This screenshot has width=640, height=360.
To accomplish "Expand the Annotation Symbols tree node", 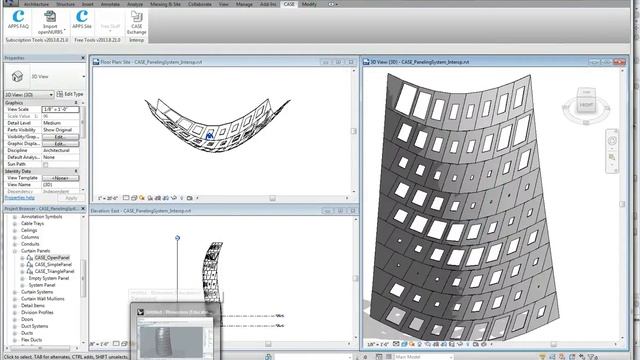I will 15,217.
